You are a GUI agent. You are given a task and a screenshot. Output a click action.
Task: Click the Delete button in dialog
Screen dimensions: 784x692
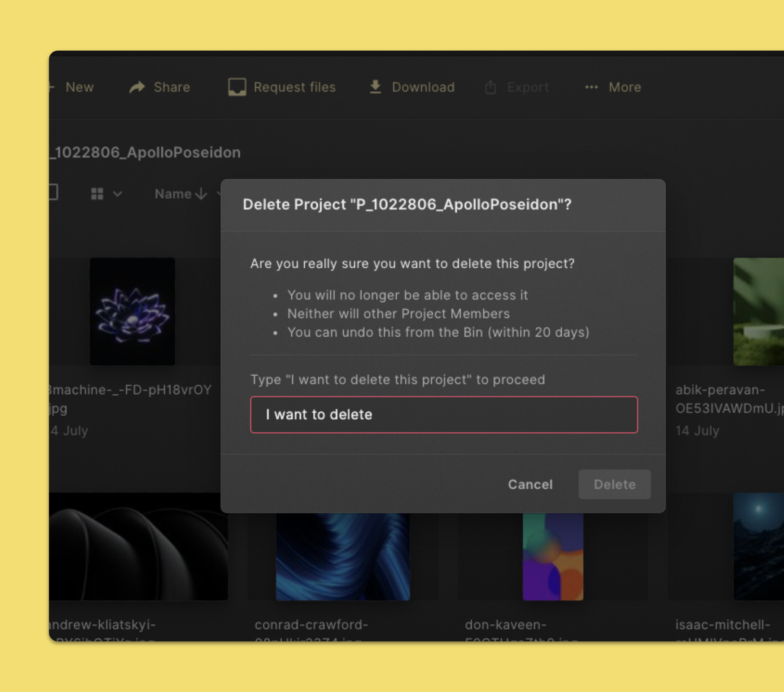614,484
